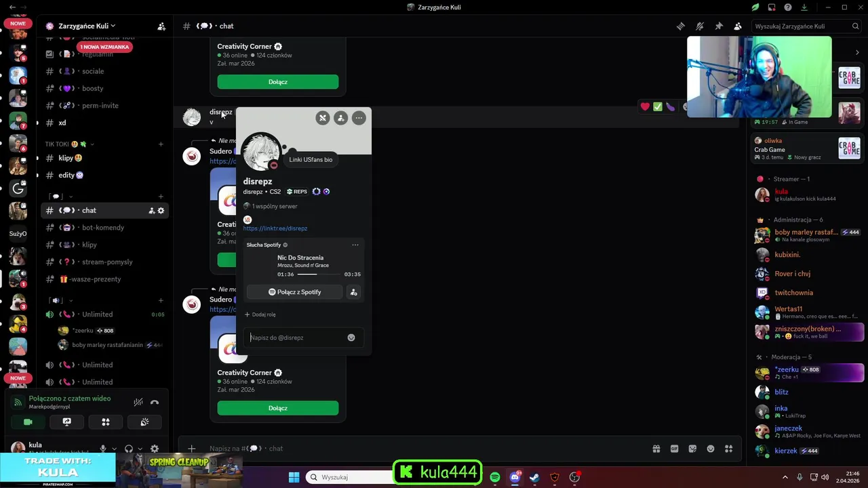Screen dimensions: 868x488
Task: Click the 1 NOWA WZMIANKA badge
Action: (104, 47)
